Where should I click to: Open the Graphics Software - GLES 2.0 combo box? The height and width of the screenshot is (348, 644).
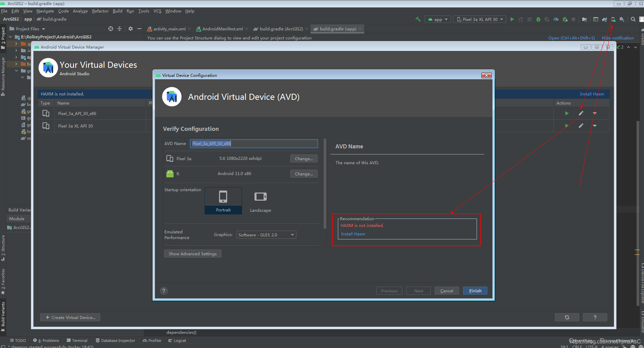coord(266,235)
